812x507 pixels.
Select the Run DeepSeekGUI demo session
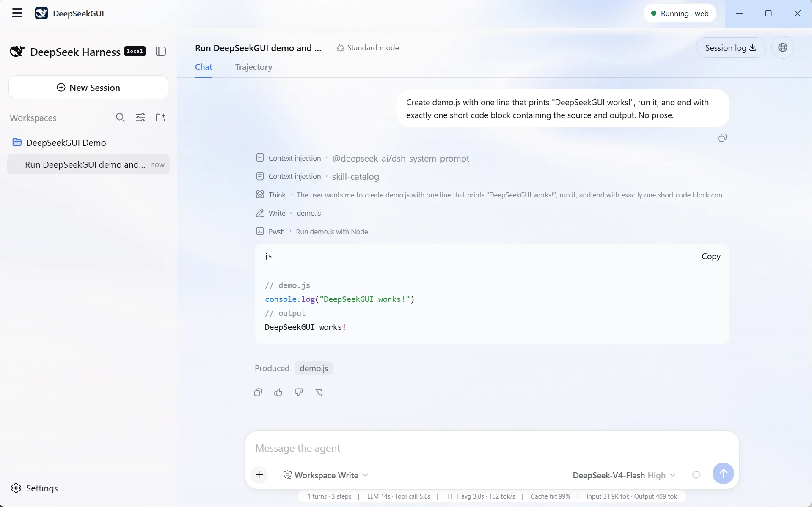click(88, 164)
